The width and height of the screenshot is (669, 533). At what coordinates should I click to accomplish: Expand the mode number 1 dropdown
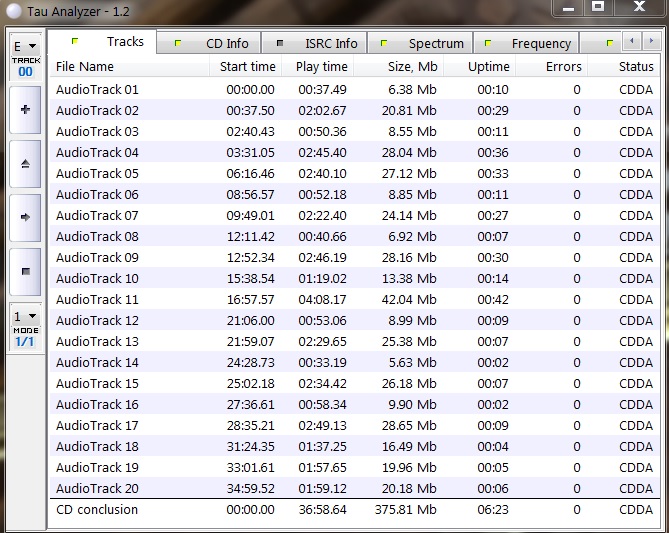(25, 316)
